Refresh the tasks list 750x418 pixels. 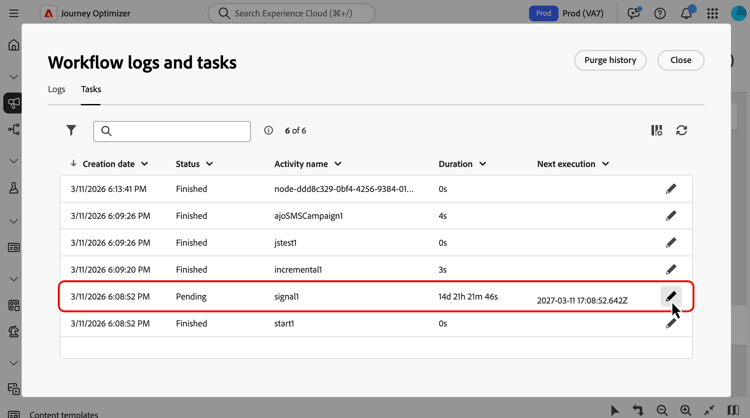[x=682, y=131]
